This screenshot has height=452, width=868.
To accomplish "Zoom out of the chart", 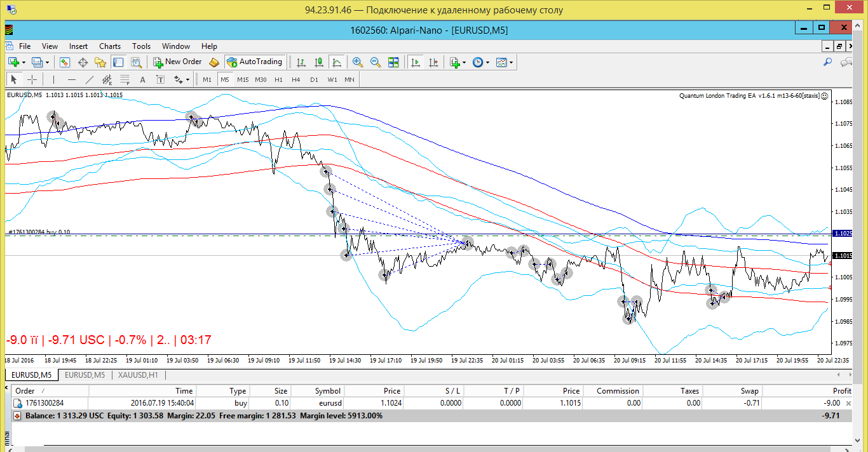I will 376,62.
